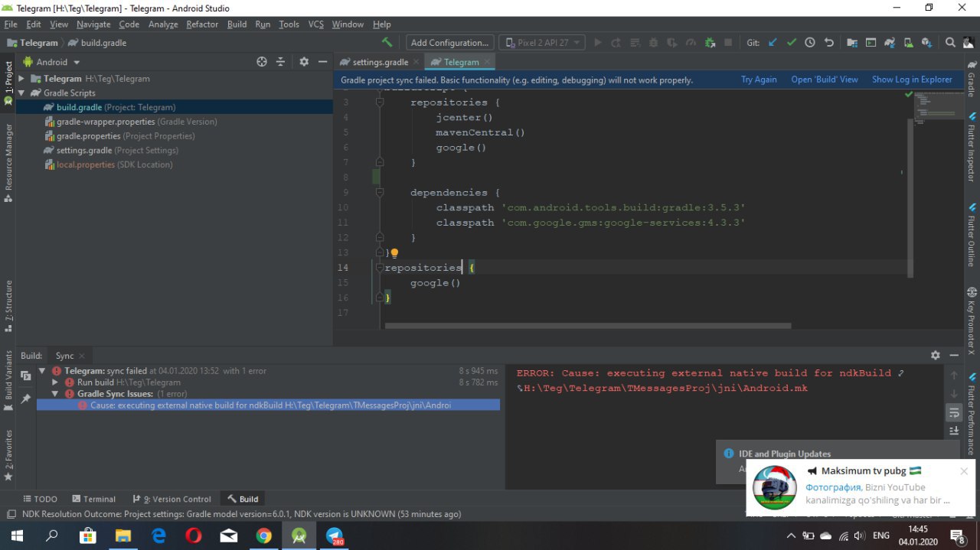Viewport: 980px width, 550px height.
Task: Click the Sync Project with Gradle elephant icon
Action: [x=890, y=43]
